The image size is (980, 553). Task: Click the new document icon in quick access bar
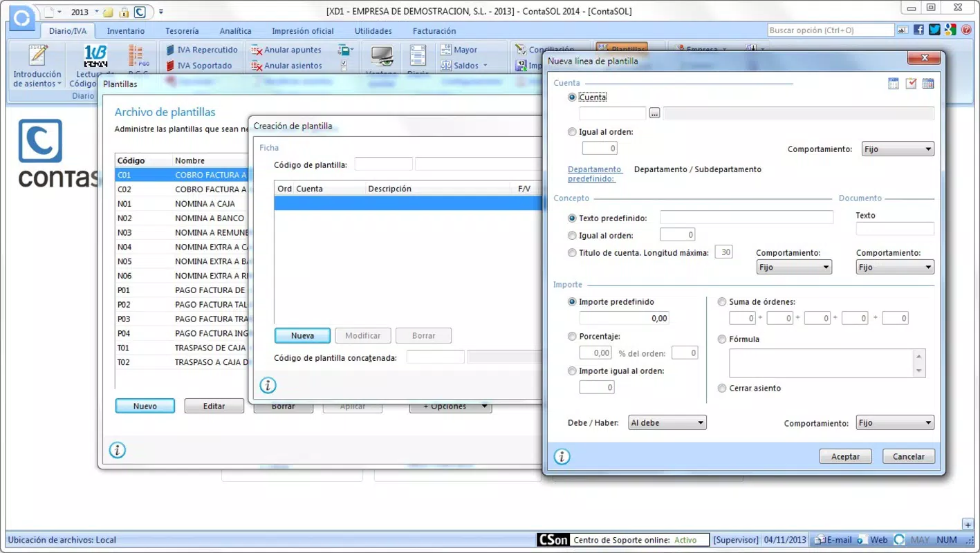click(48, 12)
